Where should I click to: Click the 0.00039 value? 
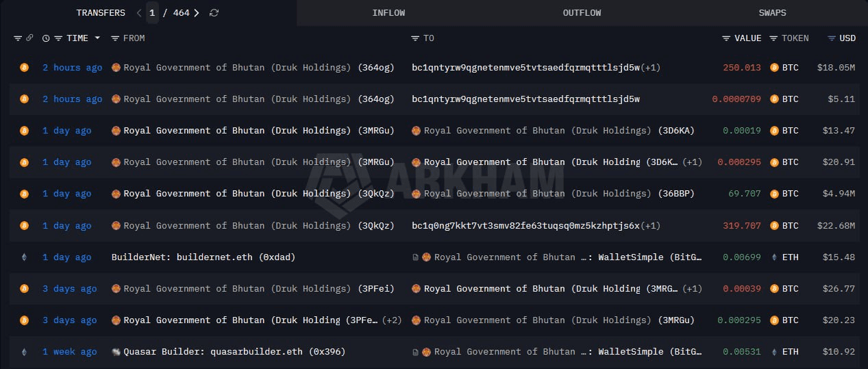[x=742, y=289]
